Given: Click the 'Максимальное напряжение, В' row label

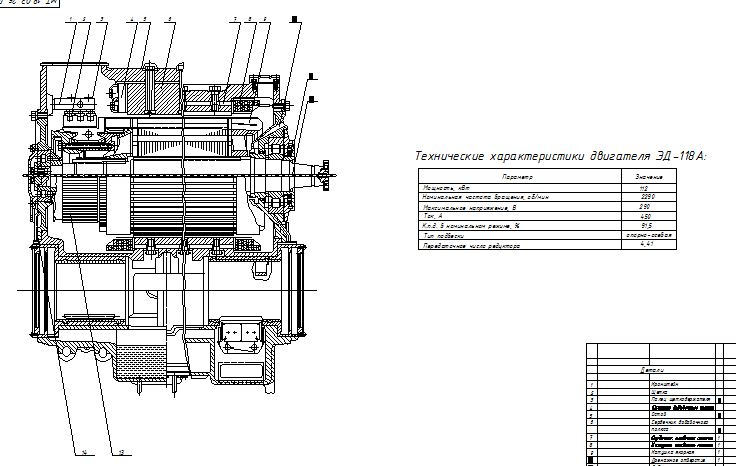Looking at the screenshot, I should 469,207.
